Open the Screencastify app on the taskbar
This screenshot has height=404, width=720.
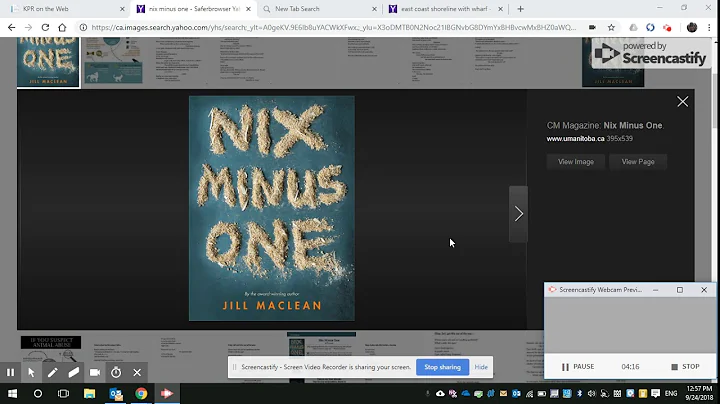click(167, 393)
